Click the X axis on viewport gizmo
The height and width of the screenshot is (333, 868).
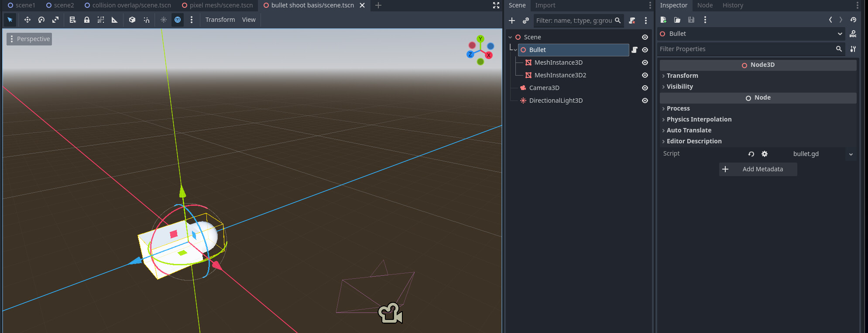489,55
